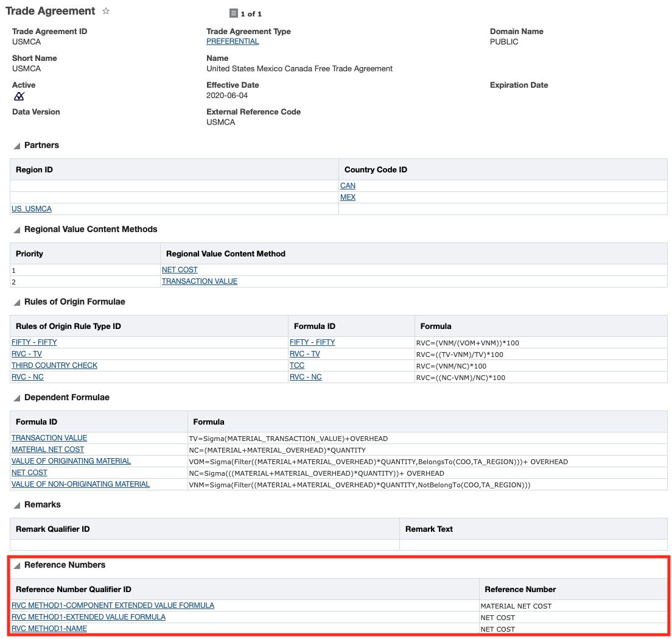Open the TRANSACTION VALUE method link under Regional Value Content
This screenshot has width=672, height=639.
coord(199,281)
